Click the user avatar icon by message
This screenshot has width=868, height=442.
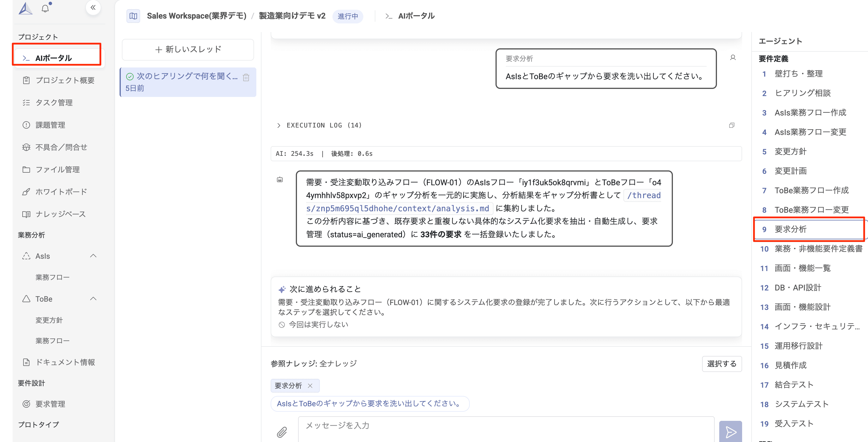[733, 57]
